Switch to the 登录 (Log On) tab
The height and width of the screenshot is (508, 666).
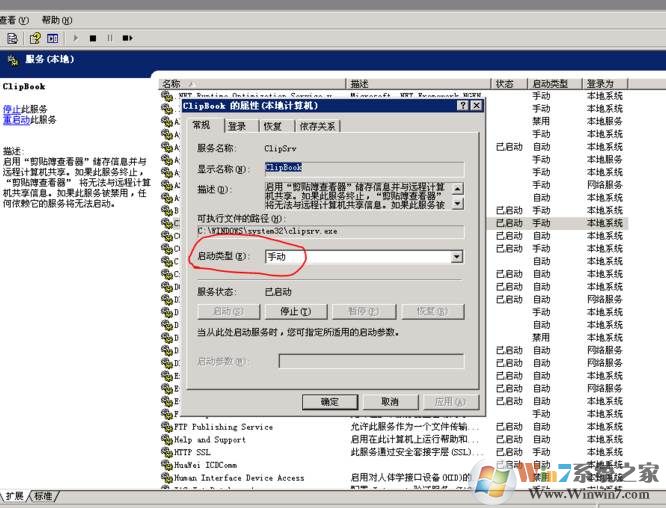pyautogui.click(x=237, y=126)
